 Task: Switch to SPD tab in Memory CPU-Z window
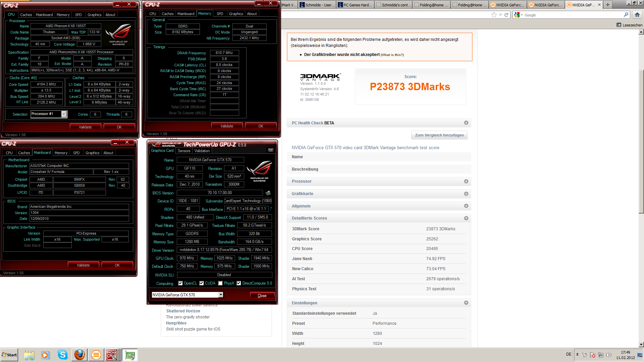(x=220, y=14)
